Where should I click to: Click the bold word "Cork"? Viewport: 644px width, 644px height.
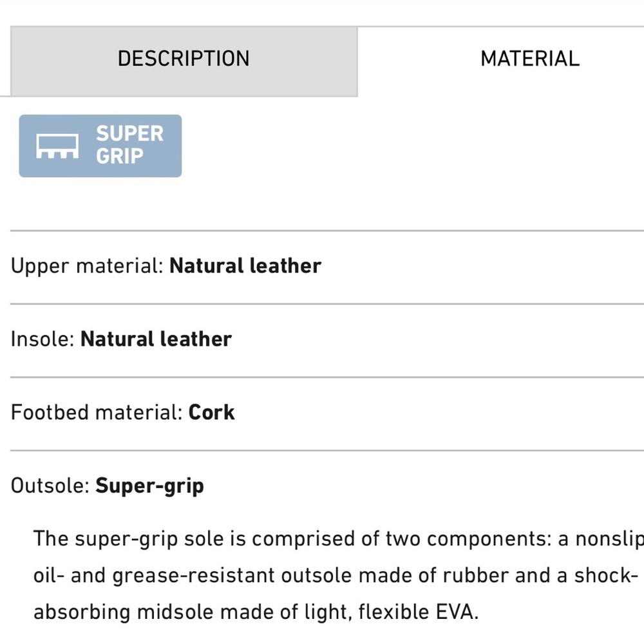pyautogui.click(x=212, y=412)
